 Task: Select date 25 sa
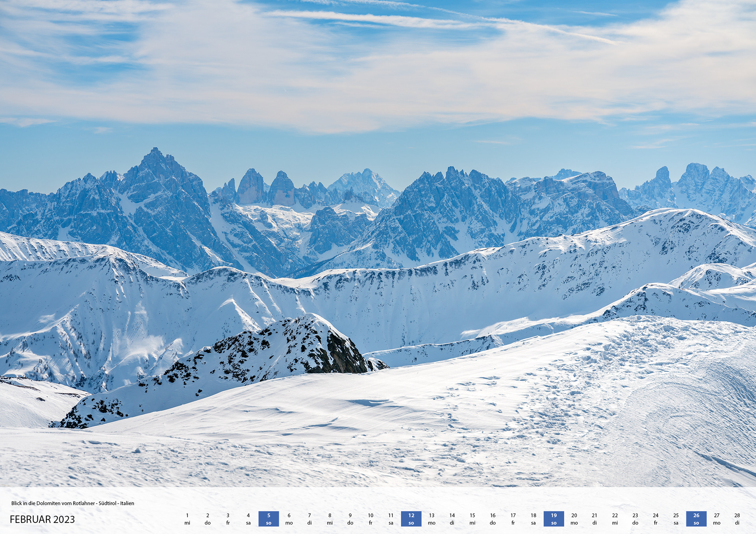676,519
